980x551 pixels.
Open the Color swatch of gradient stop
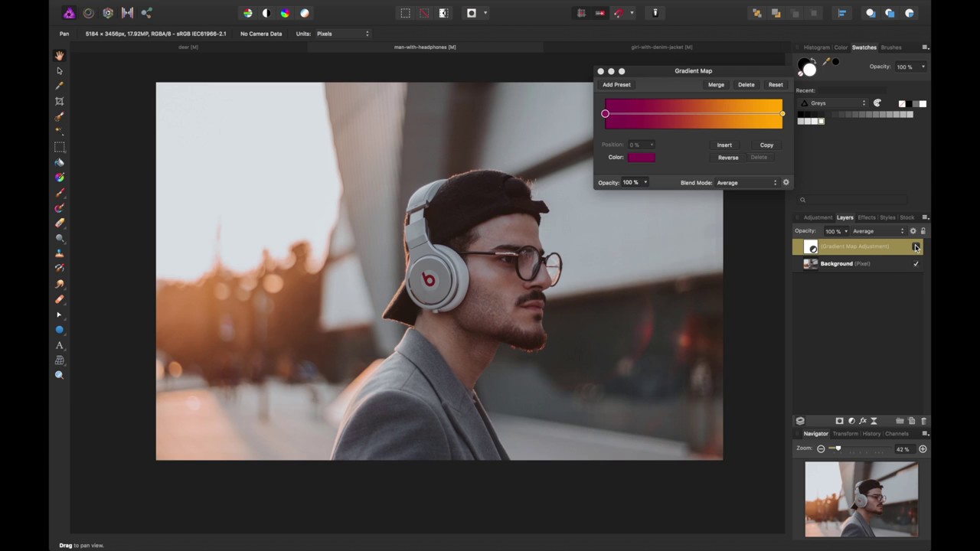point(642,158)
